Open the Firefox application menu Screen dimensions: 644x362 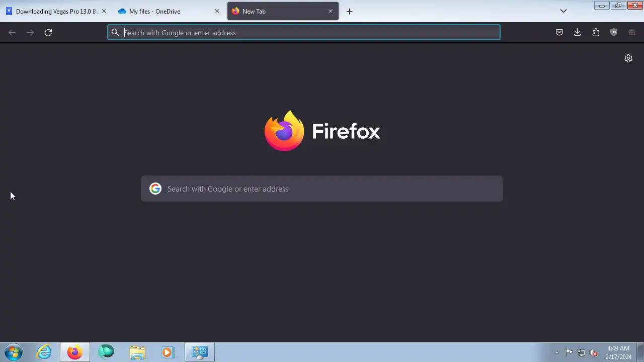(x=632, y=33)
